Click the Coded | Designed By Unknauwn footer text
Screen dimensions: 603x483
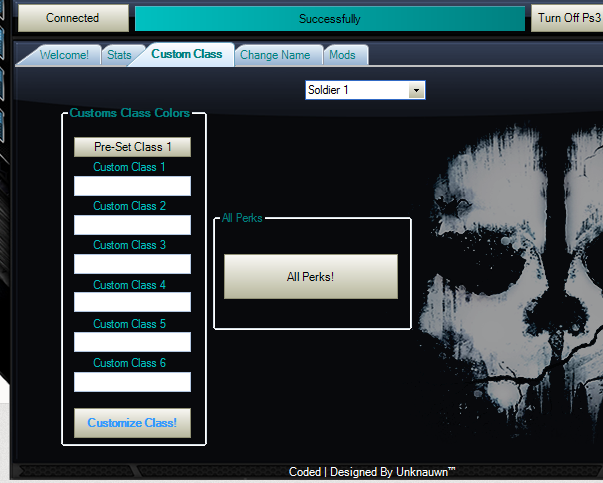(372, 472)
